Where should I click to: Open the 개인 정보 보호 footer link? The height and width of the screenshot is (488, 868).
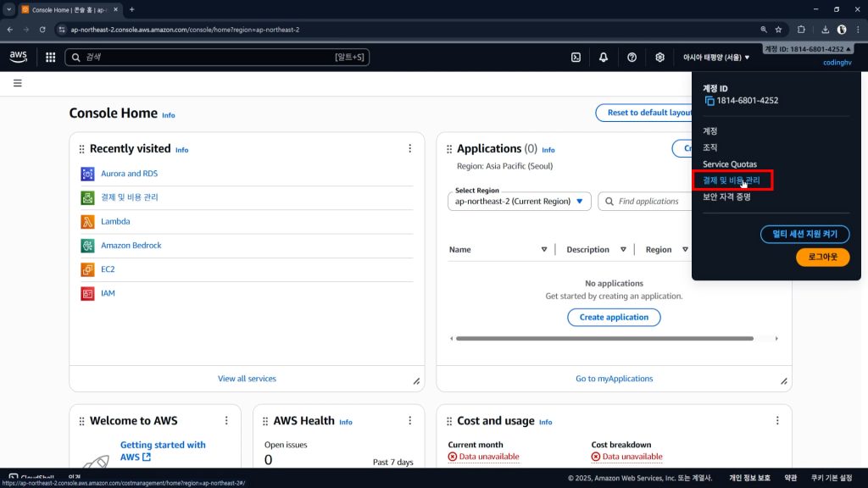click(749, 478)
